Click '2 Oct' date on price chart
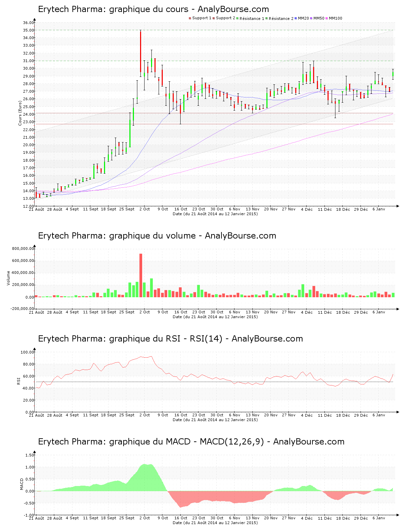The image size is (412, 532). pos(145,209)
